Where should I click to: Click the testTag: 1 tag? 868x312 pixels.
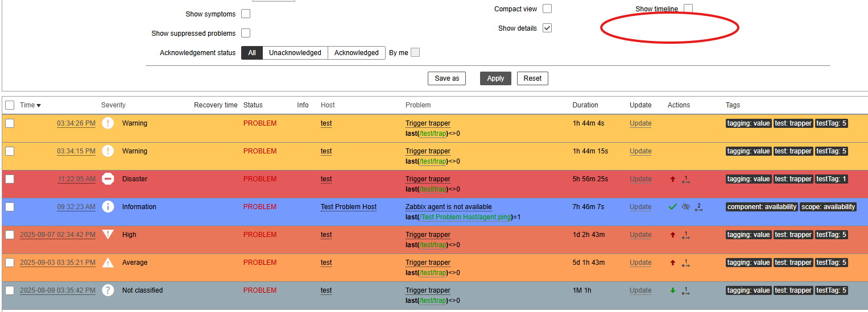click(x=831, y=179)
